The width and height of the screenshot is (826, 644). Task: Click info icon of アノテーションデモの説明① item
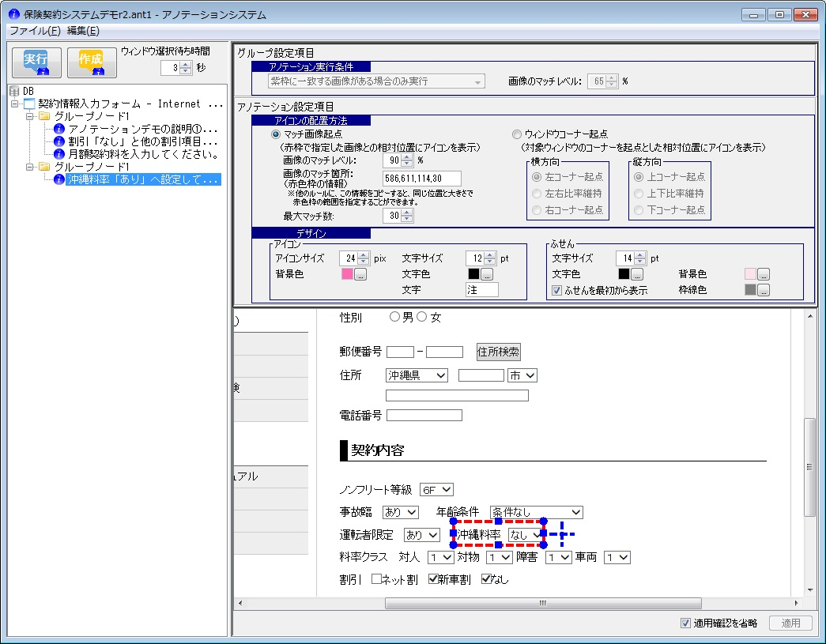59,129
